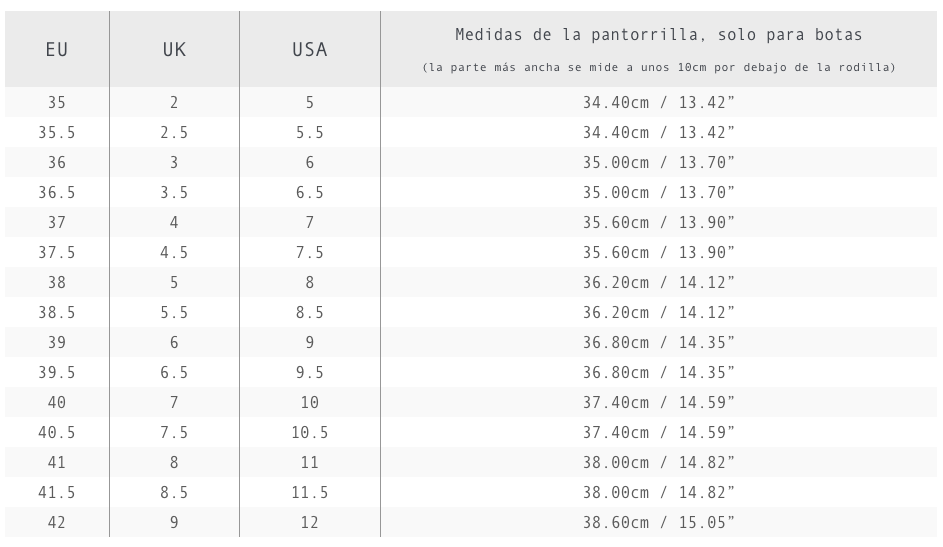The height and width of the screenshot is (547, 943).
Task: Select EU size 42 cell
Action: (57, 522)
